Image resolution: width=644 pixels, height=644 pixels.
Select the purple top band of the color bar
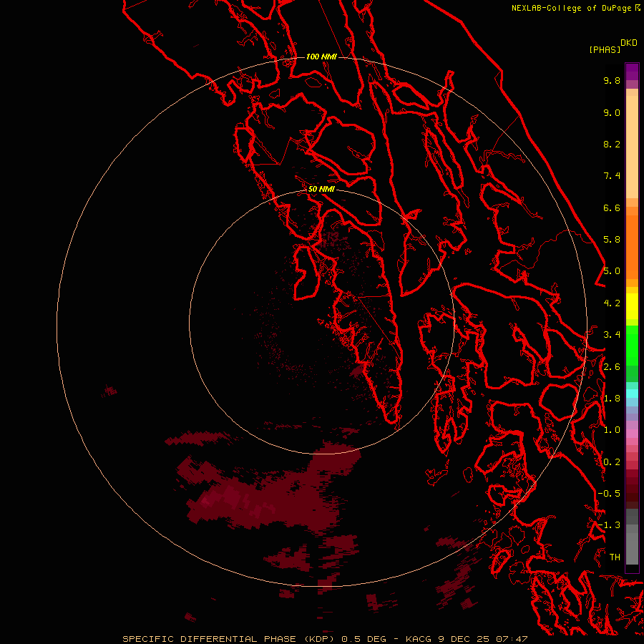[x=632, y=72]
